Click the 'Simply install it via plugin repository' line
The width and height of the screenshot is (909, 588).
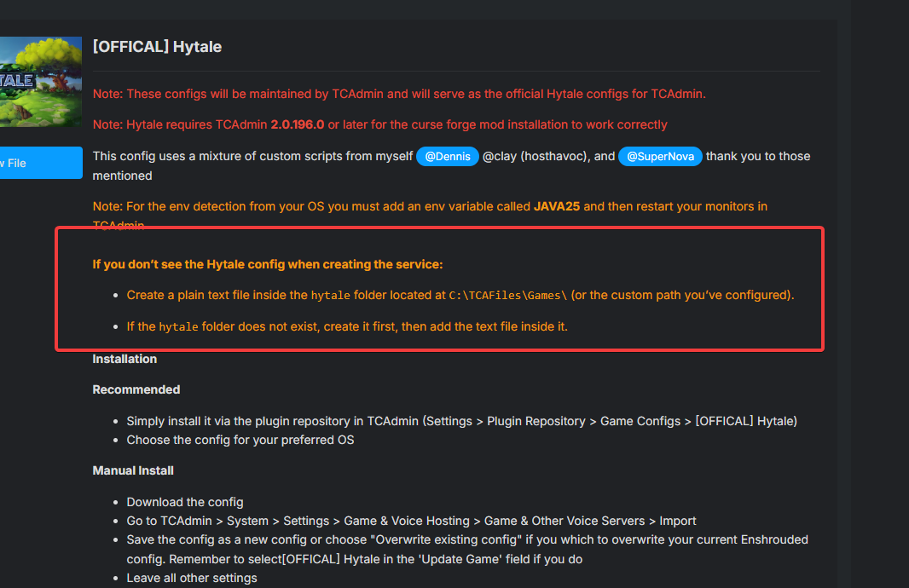[461, 421]
